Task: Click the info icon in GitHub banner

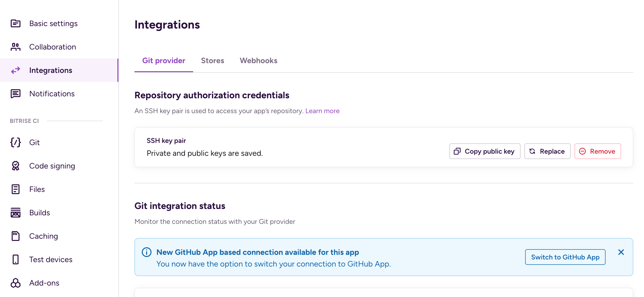Action: pyautogui.click(x=146, y=252)
